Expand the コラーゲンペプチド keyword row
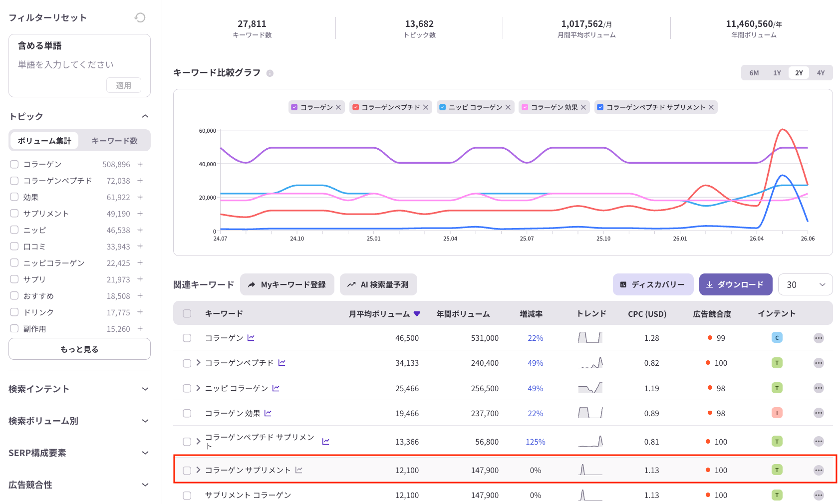Viewport: 838px width, 504px height. (198, 363)
